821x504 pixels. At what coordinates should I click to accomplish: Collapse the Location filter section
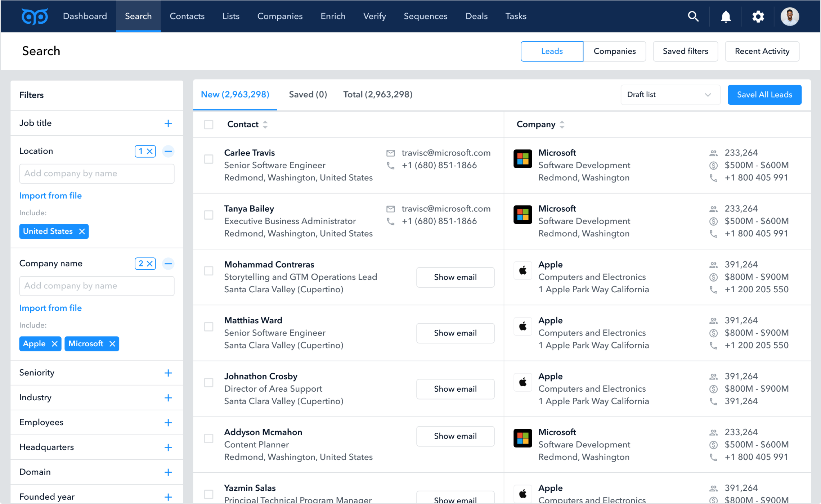(168, 151)
